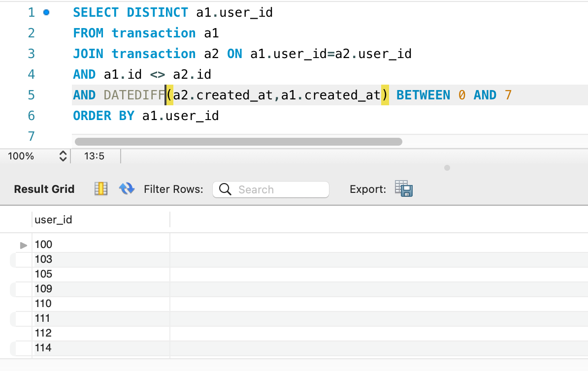This screenshot has width=588, height=371.
Task: Place cursor on DATEDIFF in line 5
Action: pos(134,95)
